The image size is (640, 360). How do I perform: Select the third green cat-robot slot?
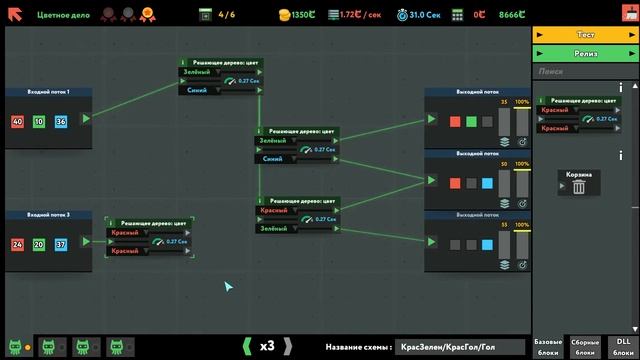click(86, 347)
